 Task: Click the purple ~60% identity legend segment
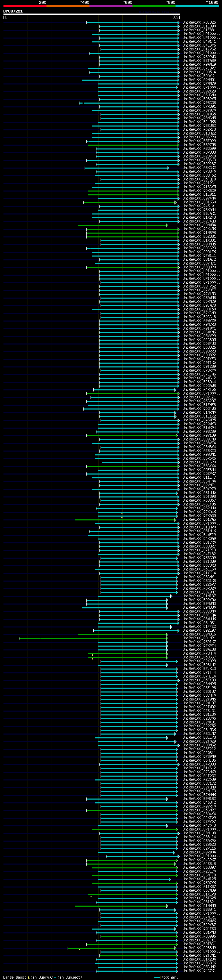click(111, 6)
